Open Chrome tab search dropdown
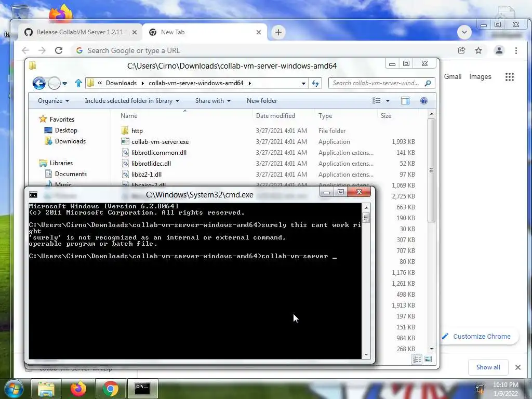The height and width of the screenshot is (399, 532). tap(464, 32)
